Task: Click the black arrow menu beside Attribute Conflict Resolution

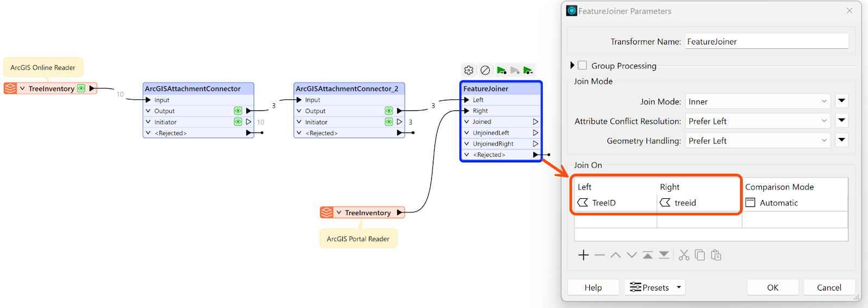Action: pos(841,121)
